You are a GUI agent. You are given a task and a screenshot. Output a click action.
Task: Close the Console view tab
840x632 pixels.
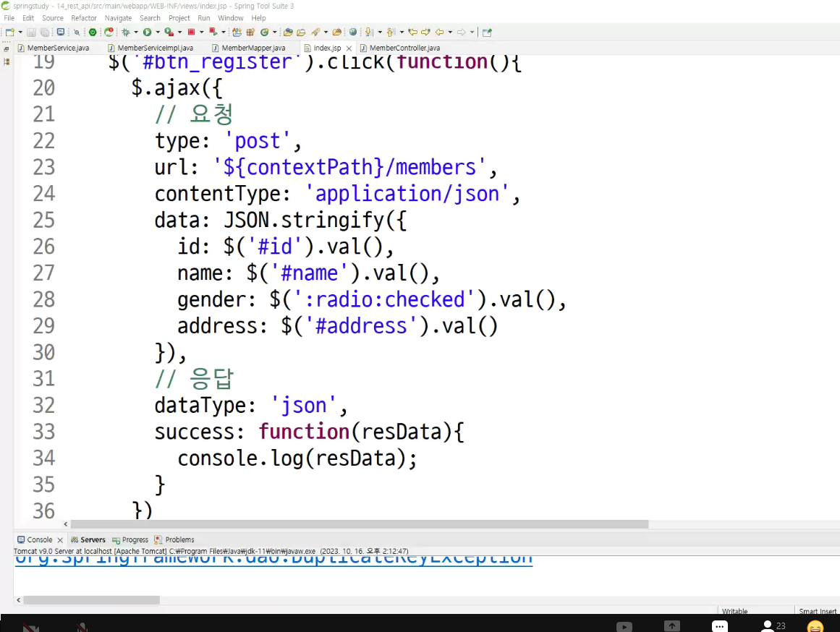(x=60, y=540)
